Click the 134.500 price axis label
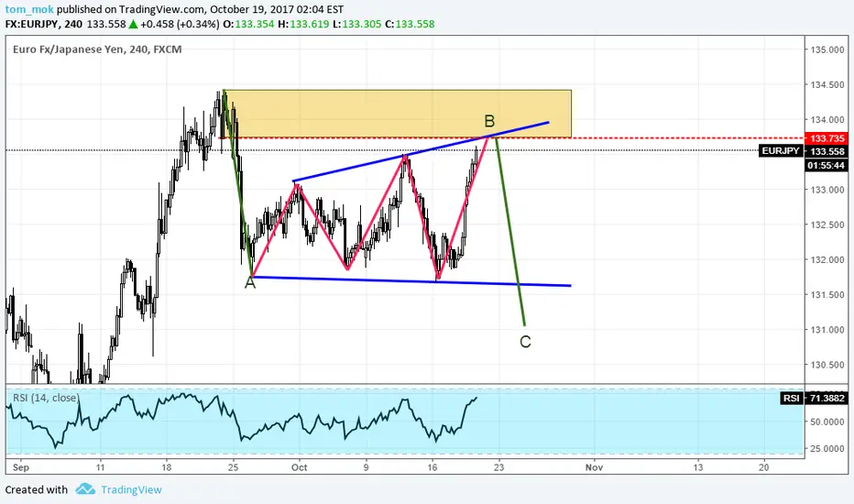The width and height of the screenshot is (854, 504). (x=827, y=84)
